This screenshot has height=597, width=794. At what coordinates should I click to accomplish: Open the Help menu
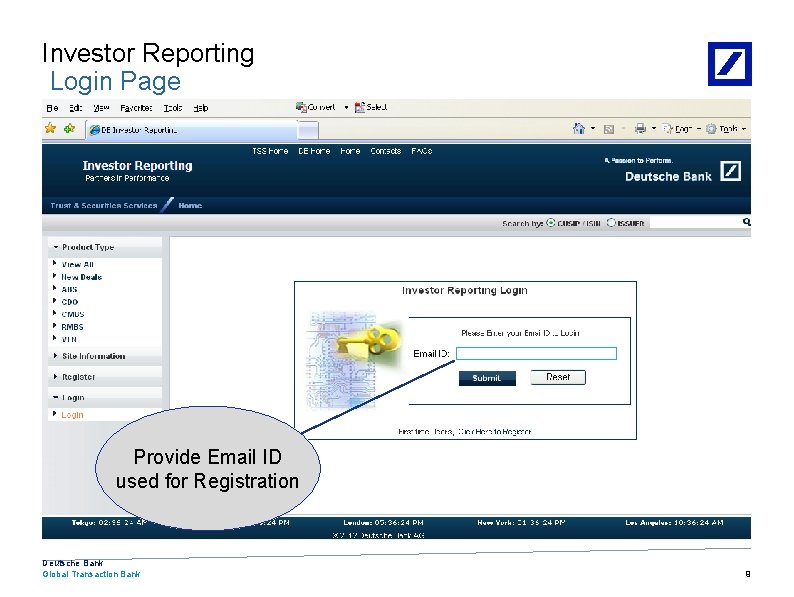point(201,108)
